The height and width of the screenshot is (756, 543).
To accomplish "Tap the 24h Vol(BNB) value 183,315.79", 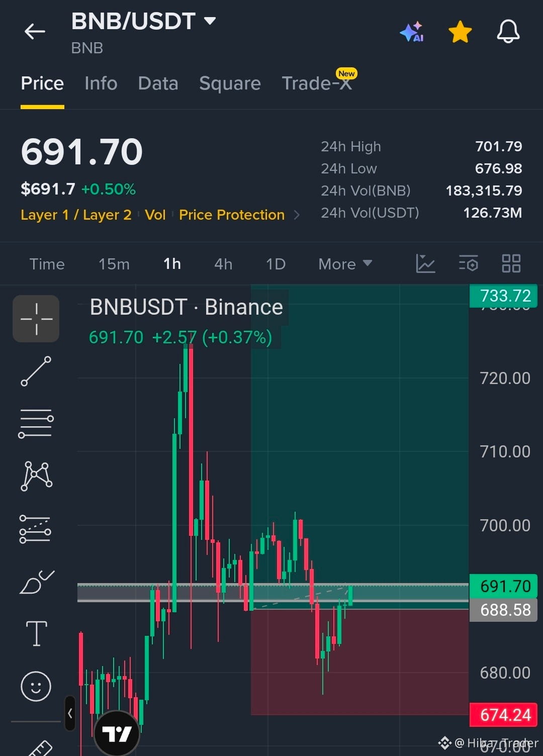I will 484,191.
